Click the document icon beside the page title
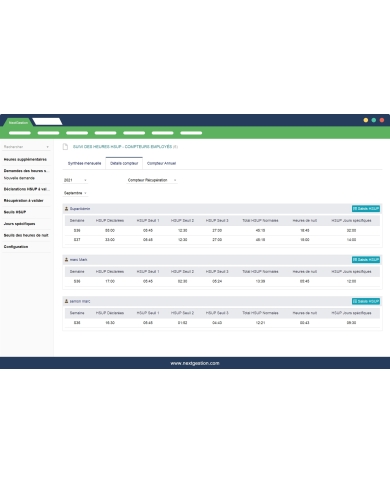The width and height of the screenshot is (390, 484). 65,147
